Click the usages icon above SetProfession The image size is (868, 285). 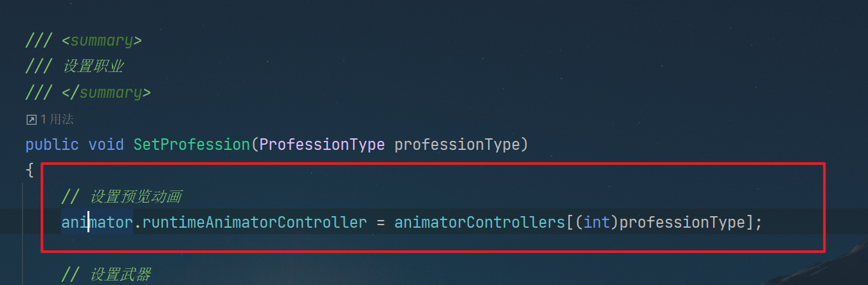click(x=31, y=120)
